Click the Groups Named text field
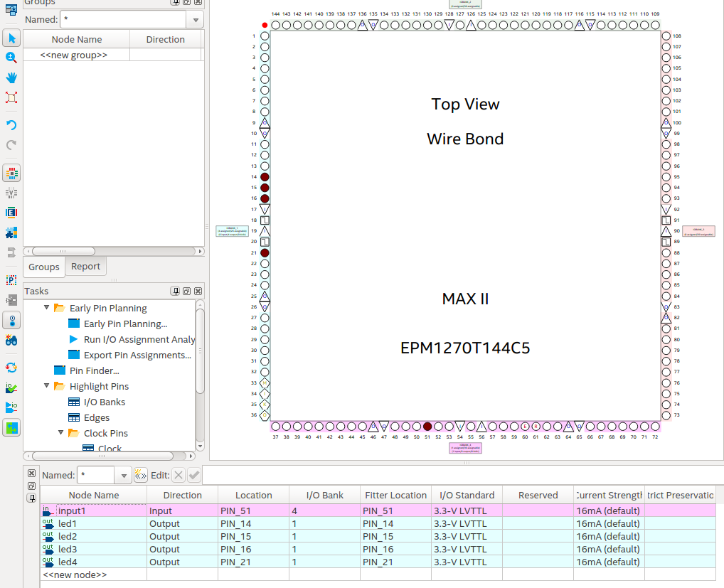This screenshot has height=588, width=724. click(123, 20)
